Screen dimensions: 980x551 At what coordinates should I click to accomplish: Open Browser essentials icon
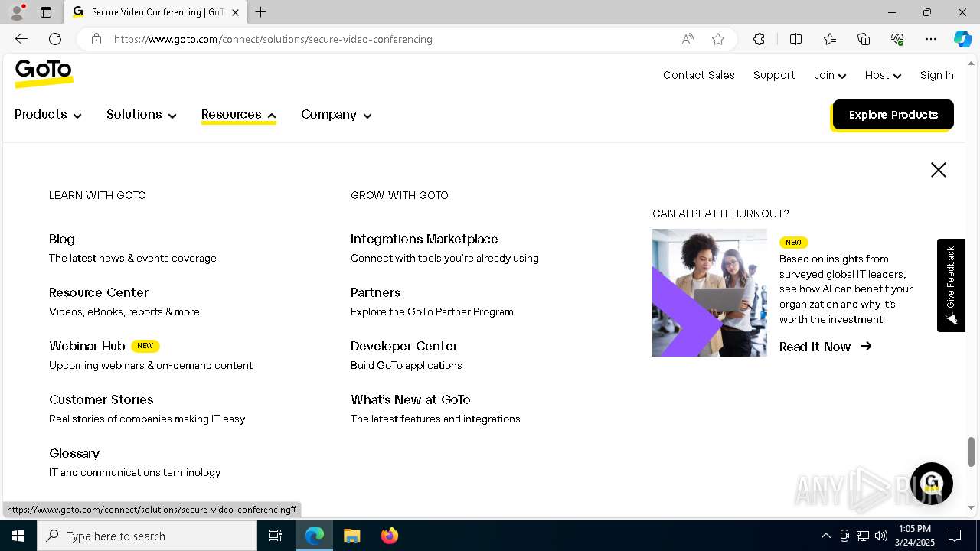pos(897,39)
